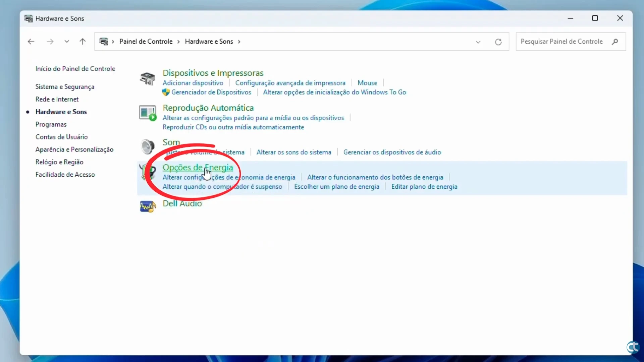Navigate to Painel de Controle via breadcrumb

tap(146, 41)
